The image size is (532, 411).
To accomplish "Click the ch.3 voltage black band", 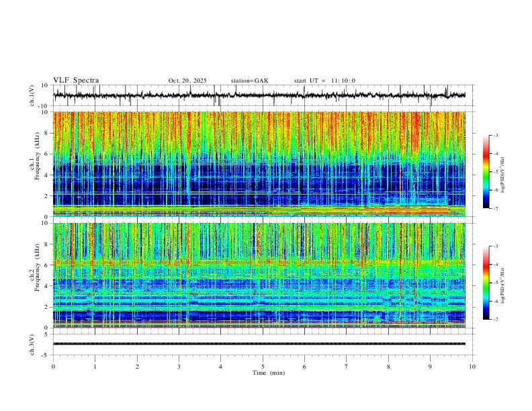I will point(259,344).
